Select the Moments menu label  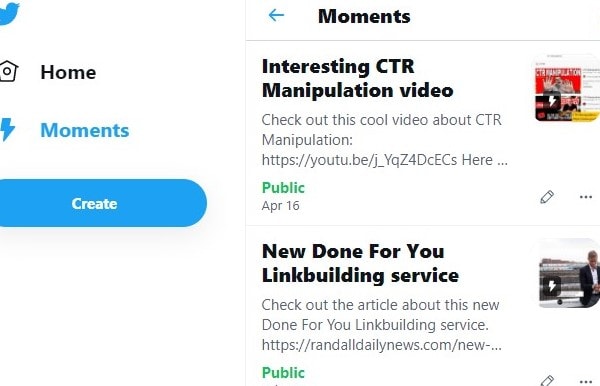click(85, 130)
